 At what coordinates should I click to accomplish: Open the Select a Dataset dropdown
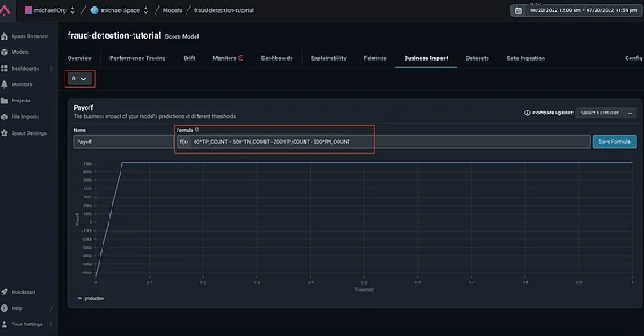tap(606, 113)
